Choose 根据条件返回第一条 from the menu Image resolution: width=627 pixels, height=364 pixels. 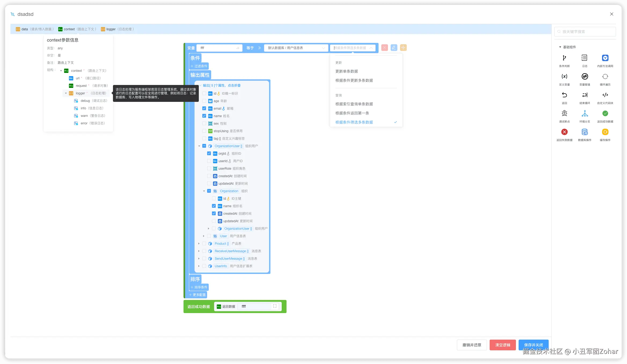tap(352, 113)
